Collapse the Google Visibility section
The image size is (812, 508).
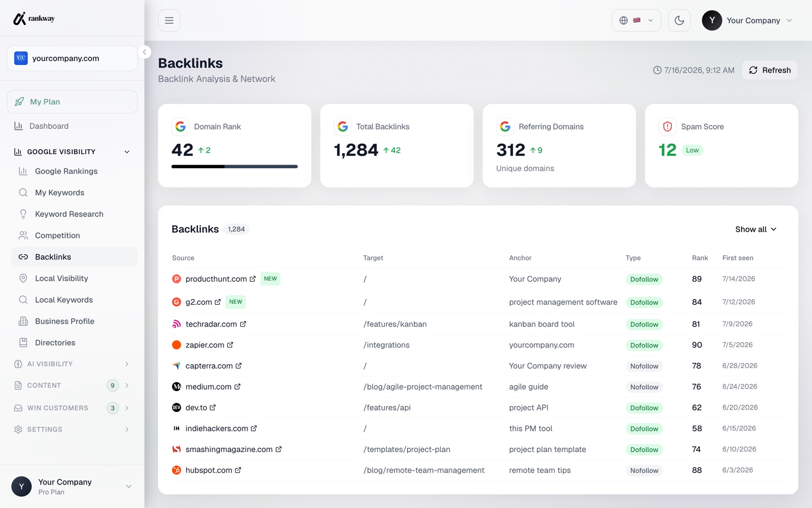72,151
